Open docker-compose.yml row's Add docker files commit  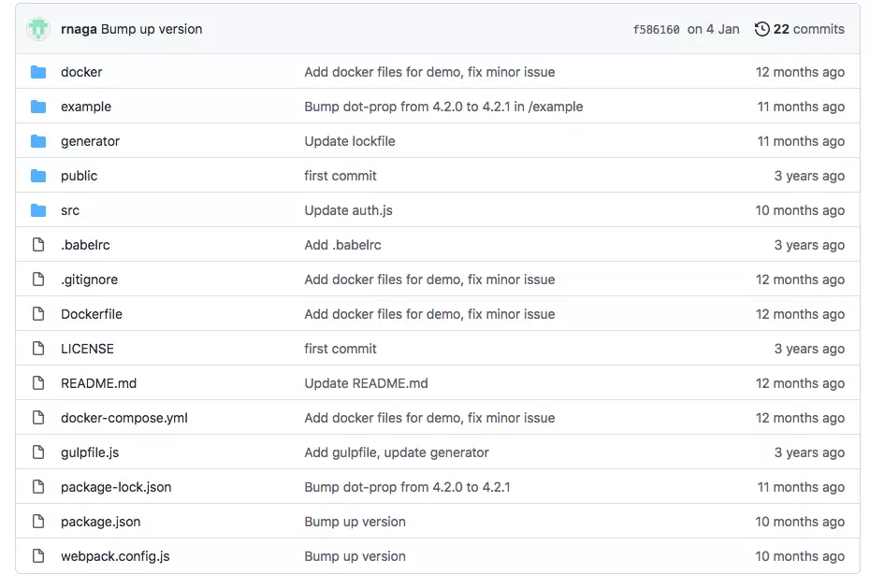[429, 418]
